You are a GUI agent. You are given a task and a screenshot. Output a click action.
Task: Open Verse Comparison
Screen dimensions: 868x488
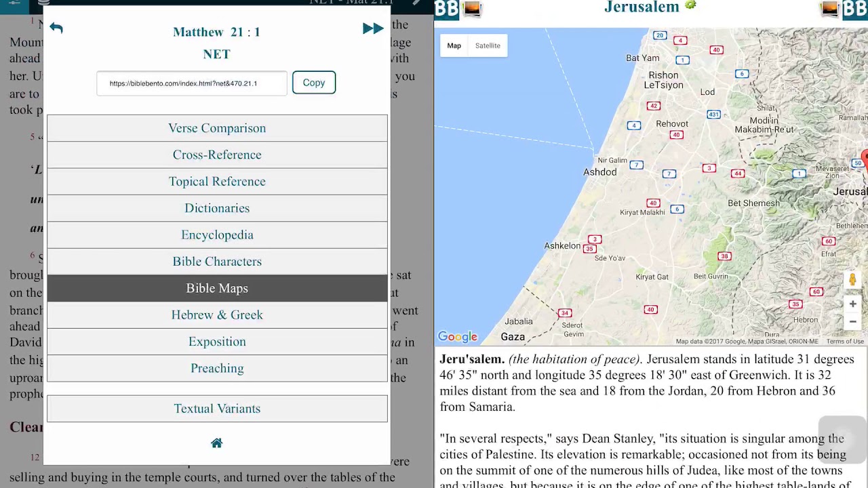coord(217,128)
